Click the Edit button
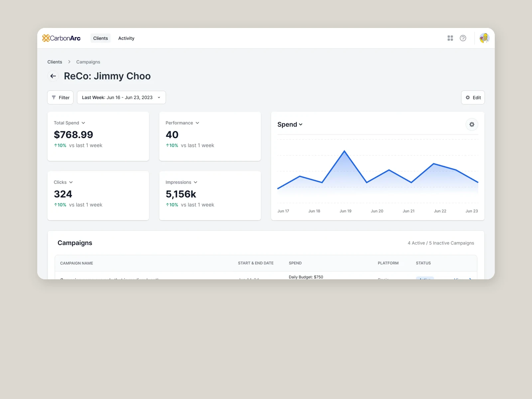532x399 pixels. (473, 97)
